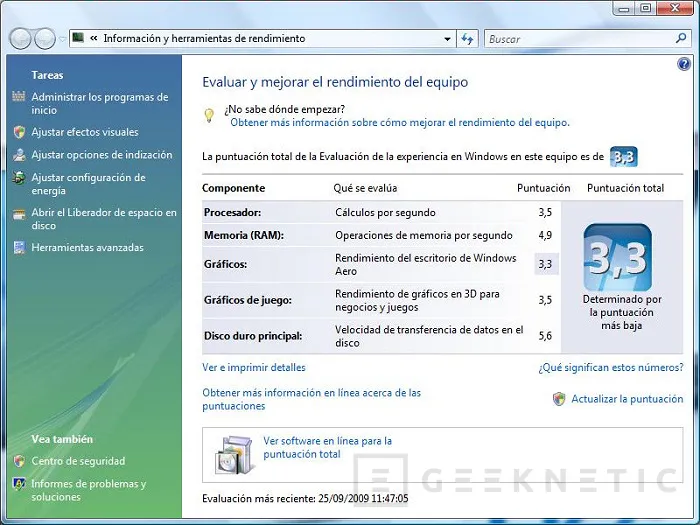
Task: Click the large 3,3 total score badge
Action: [618, 257]
